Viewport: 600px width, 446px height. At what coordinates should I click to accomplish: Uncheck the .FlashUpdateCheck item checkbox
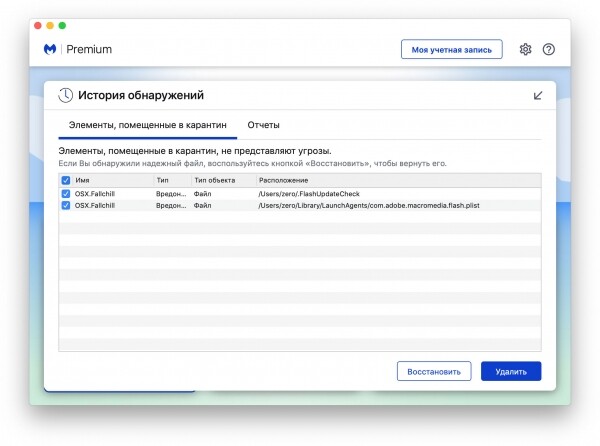66,193
